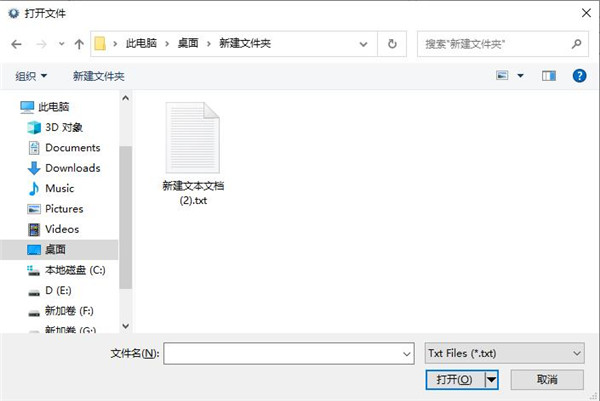Open the address bar history dropdown
Image resolution: width=600 pixels, height=401 pixels.
364,44
